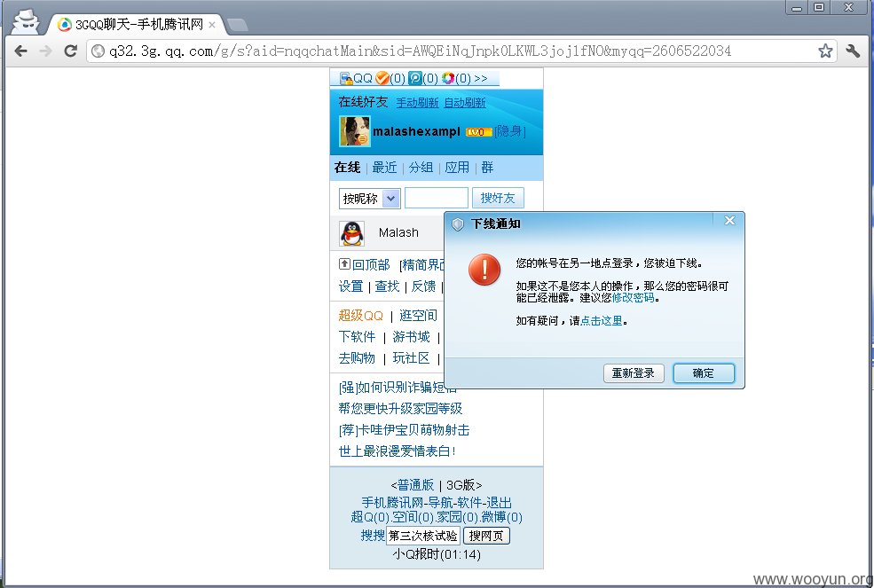Open 设置 settings link

pyautogui.click(x=351, y=286)
